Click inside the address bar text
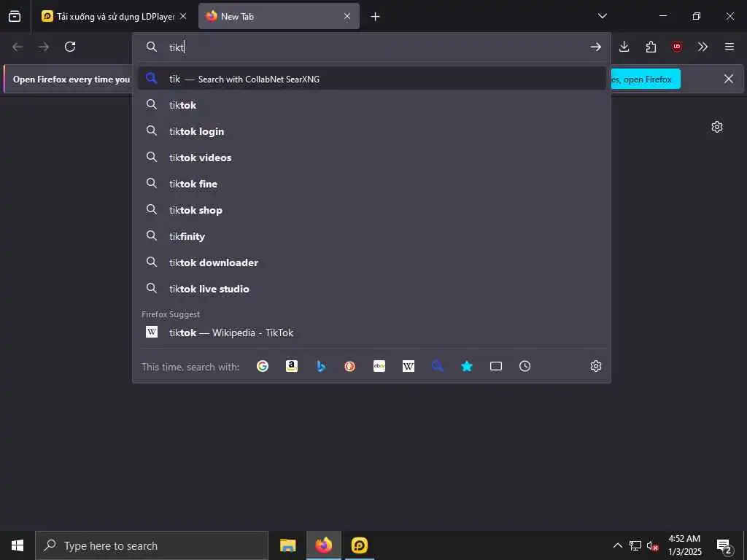Viewport: 747px width, 560px height. coord(177,47)
